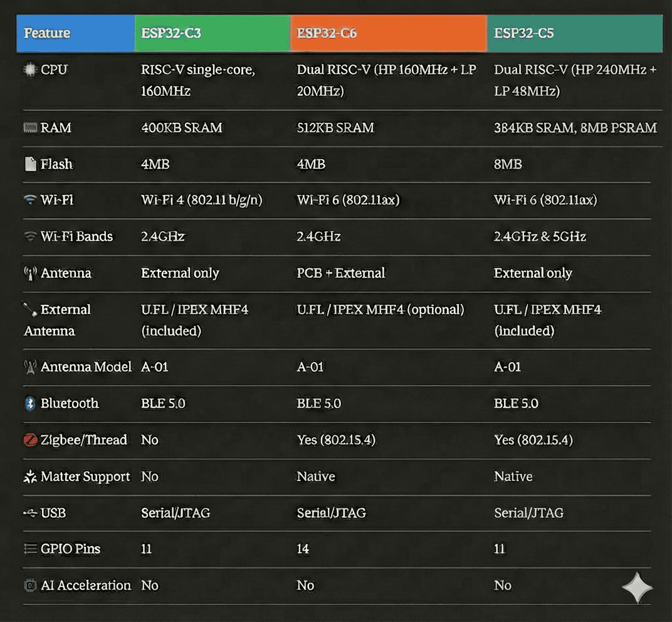Screen dimensions: 672x622
Task: Select the teal ESP32-C5 column header
Action: (574, 33)
